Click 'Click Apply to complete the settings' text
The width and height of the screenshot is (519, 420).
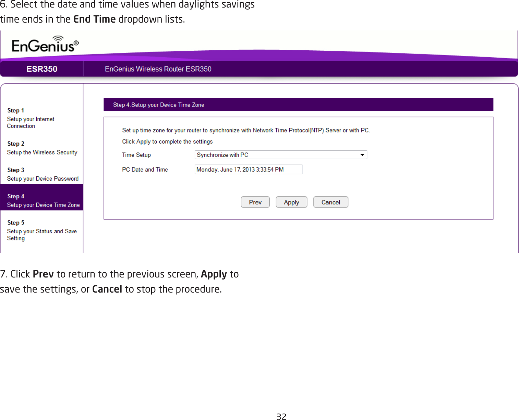(167, 141)
